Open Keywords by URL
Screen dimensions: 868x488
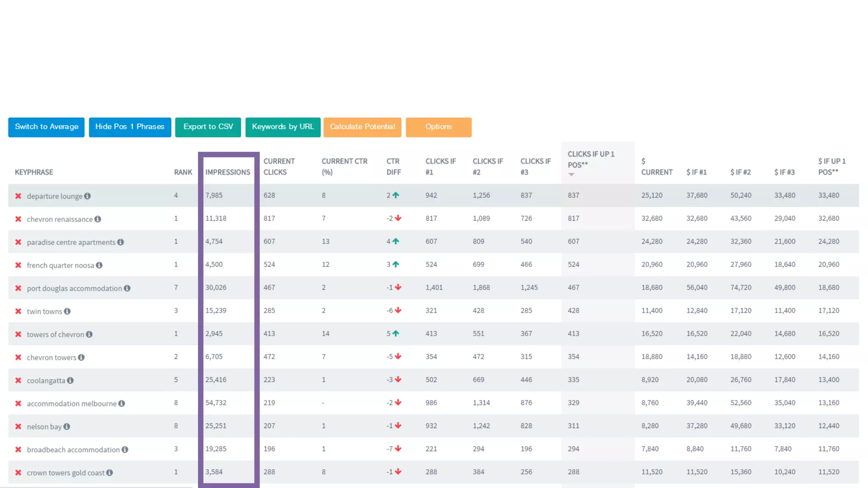click(283, 127)
